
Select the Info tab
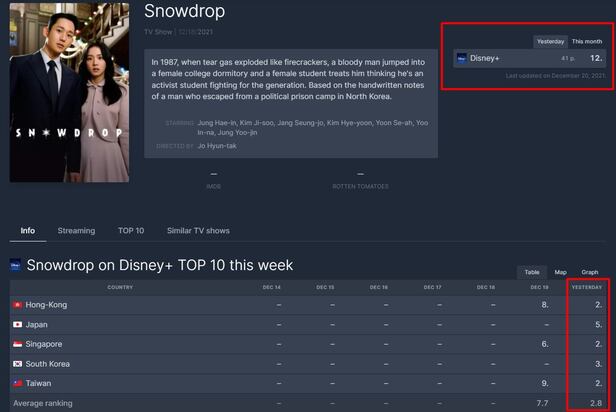coord(28,231)
